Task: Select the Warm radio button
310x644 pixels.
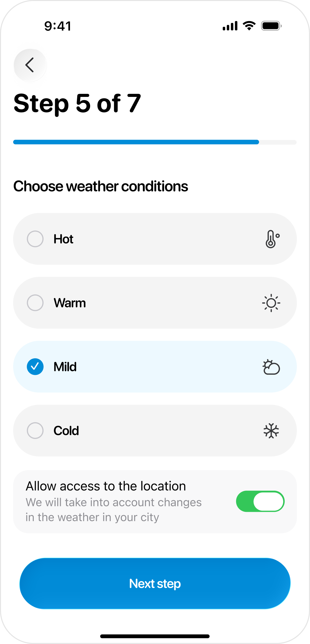Action: tap(35, 303)
